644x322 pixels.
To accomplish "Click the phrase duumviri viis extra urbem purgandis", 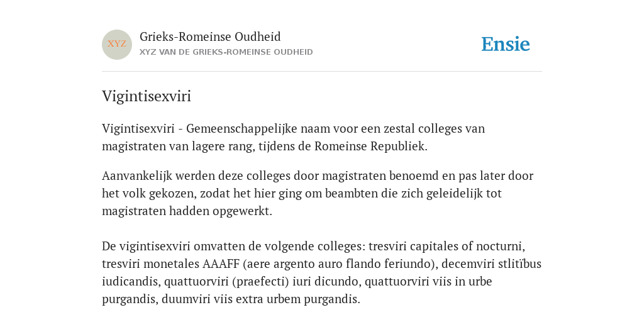I will (261, 299).
